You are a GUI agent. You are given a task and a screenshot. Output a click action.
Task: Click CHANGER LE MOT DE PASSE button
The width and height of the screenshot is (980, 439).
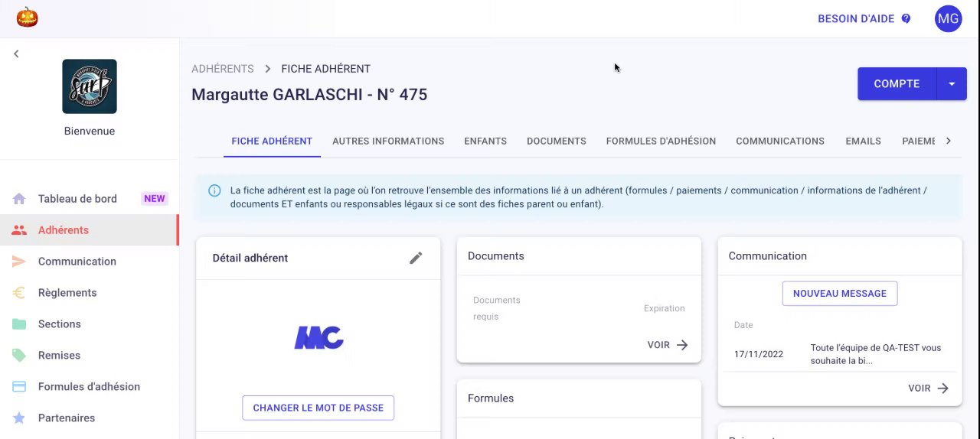pyautogui.click(x=318, y=408)
